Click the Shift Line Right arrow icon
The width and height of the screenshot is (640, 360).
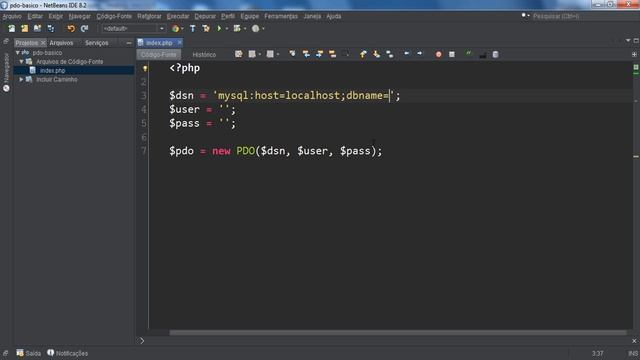[x=420, y=54]
